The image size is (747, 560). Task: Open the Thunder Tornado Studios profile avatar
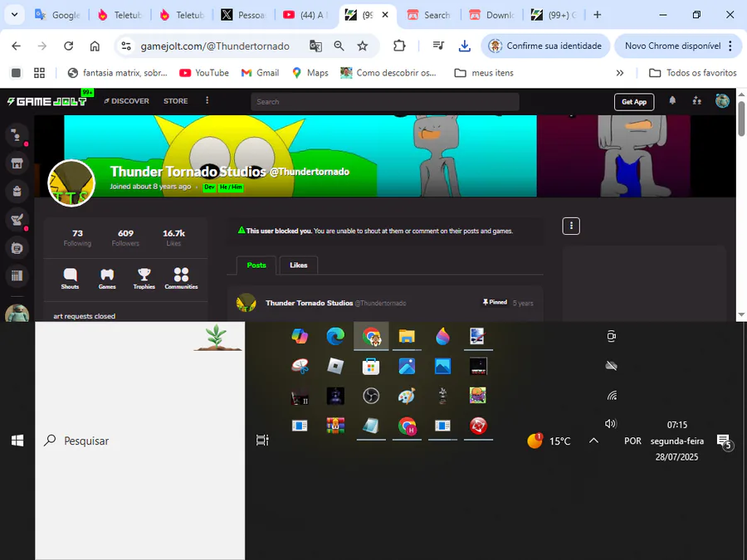pos(71,183)
